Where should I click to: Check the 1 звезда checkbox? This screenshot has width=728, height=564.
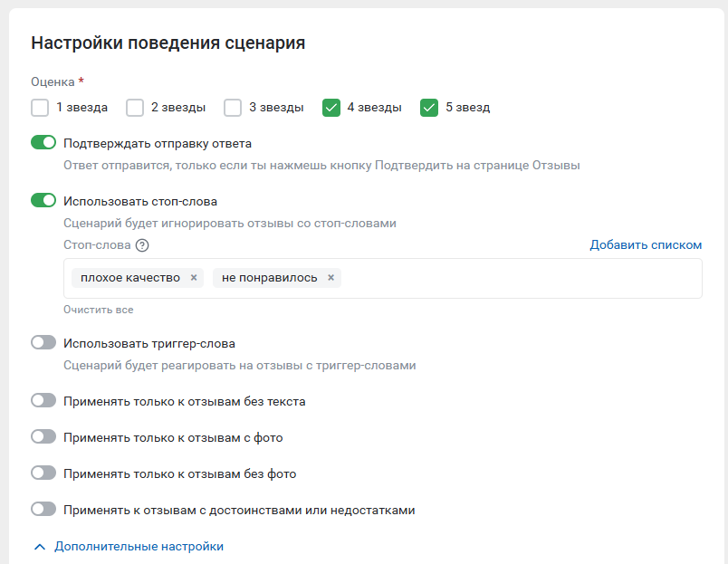coord(40,108)
